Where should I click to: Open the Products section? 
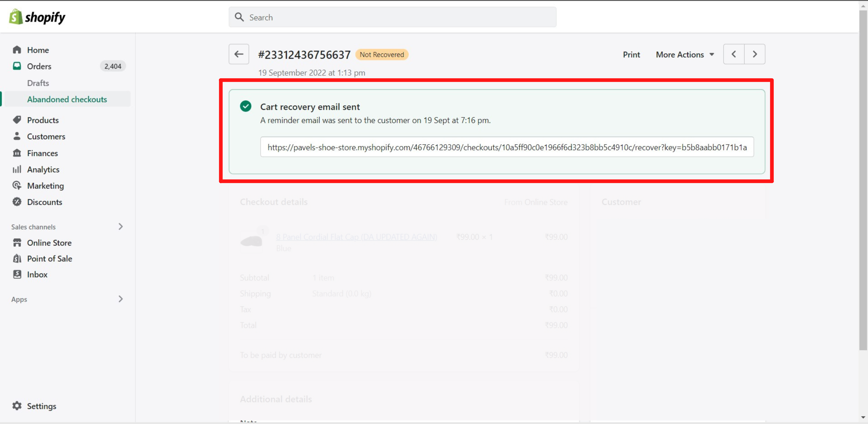point(43,120)
